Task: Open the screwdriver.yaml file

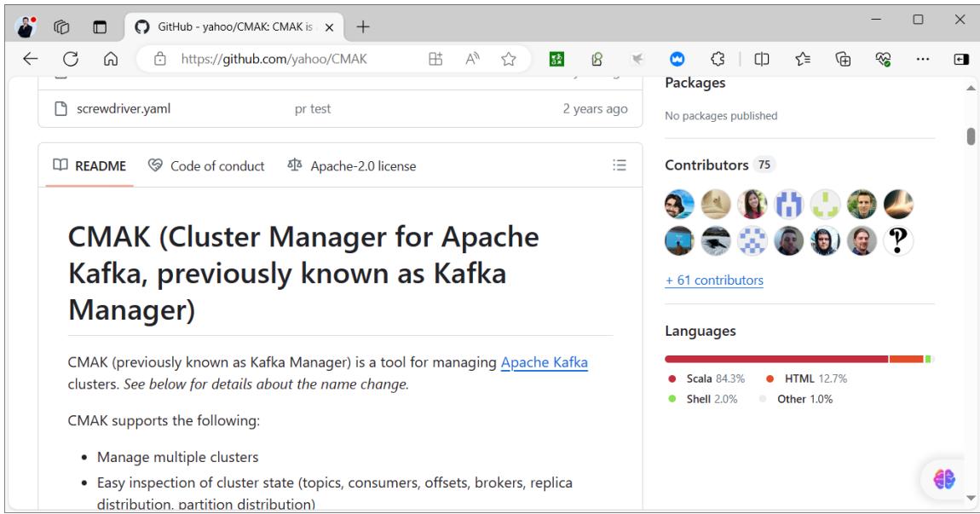Action: pos(124,109)
